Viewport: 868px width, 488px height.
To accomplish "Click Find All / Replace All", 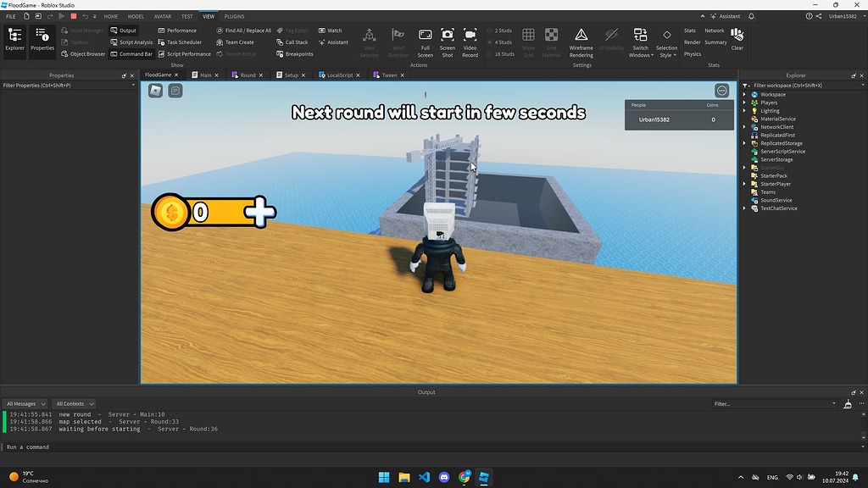I will tap(244, 30).
